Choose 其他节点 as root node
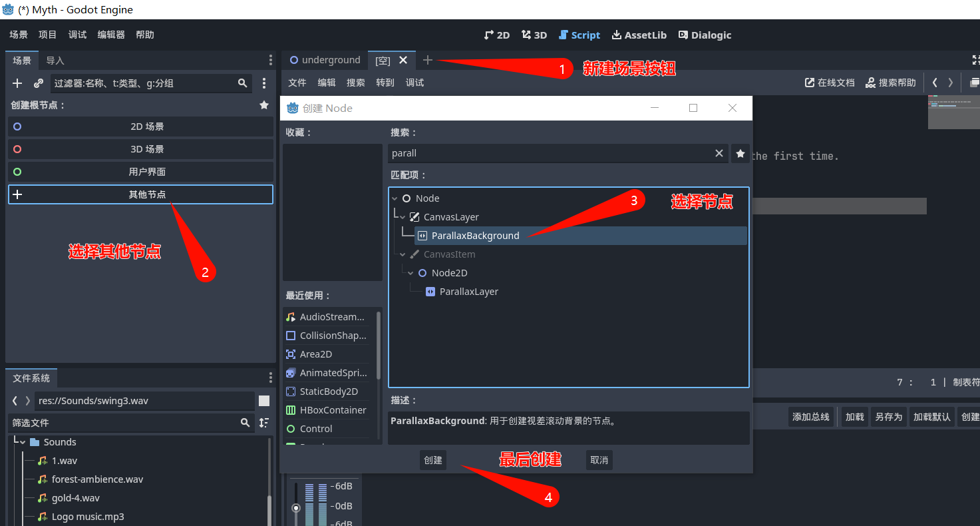 (140, 194)
